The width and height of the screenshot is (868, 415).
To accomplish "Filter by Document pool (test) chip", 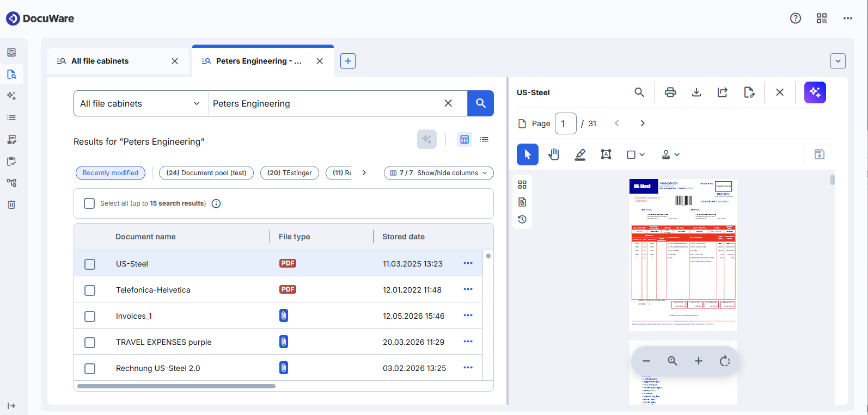I will point(206,173).
